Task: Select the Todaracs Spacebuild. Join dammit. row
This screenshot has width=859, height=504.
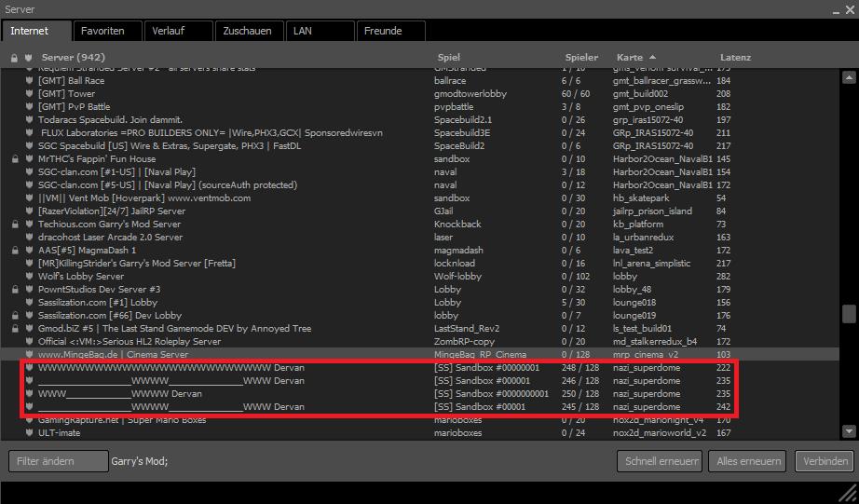Action: click(x=419, y=119)
